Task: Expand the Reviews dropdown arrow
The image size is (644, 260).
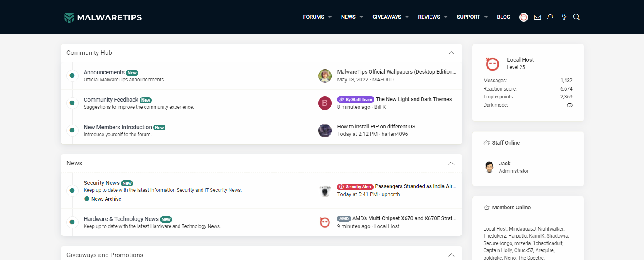Action: coord(446,17)
